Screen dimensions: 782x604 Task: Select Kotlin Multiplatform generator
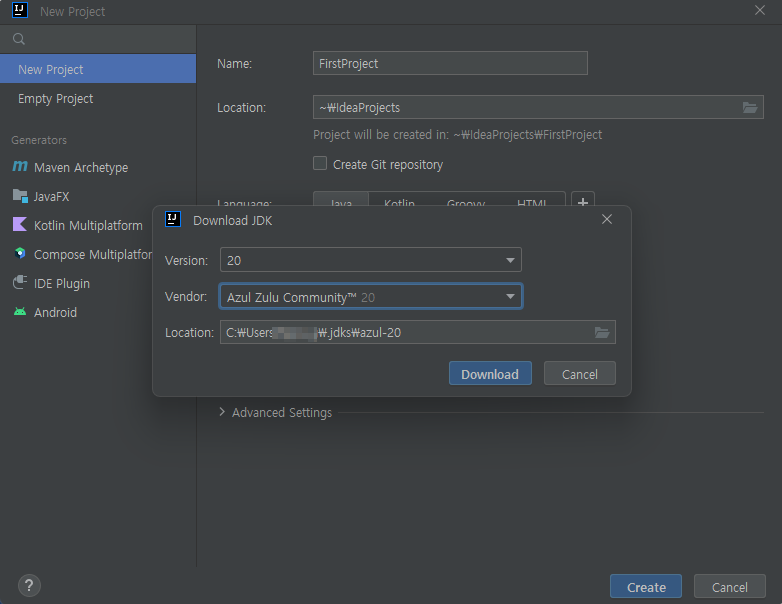tap(77, 225)
